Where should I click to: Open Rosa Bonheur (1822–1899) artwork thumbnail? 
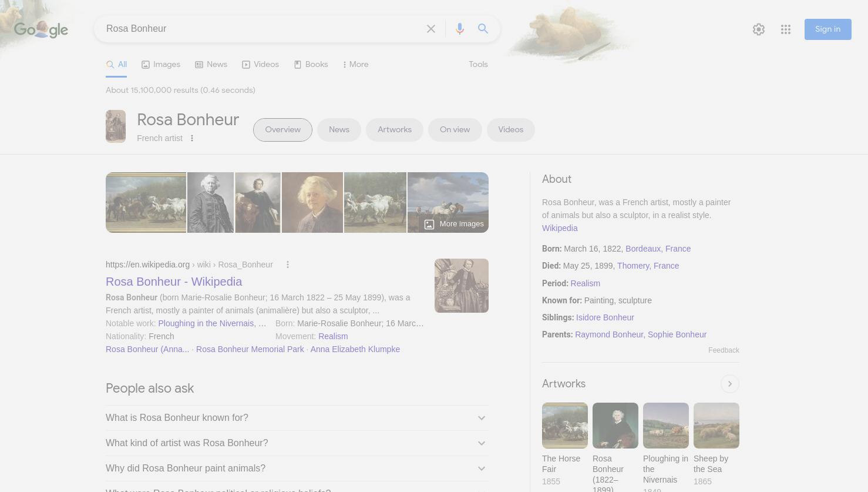(x=615, y=426)
